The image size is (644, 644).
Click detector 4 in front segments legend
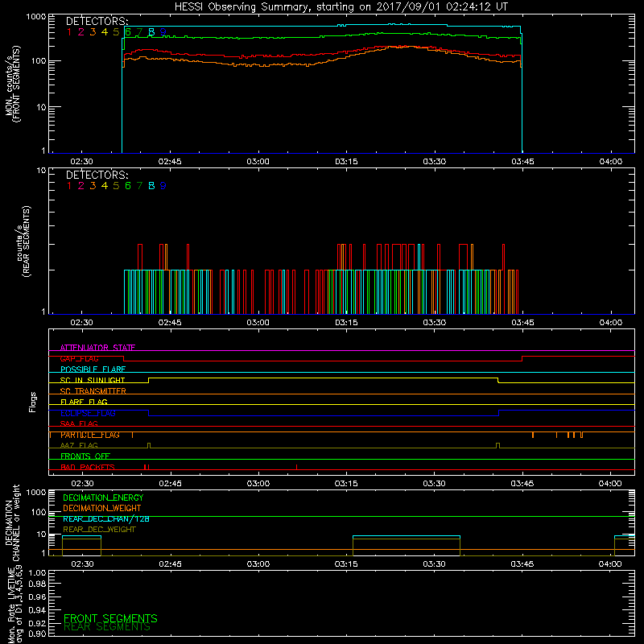[105, 32]
